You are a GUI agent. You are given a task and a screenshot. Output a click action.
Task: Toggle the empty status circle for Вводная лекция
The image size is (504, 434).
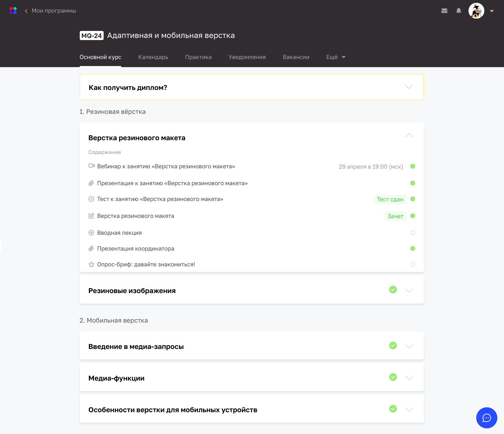(x=413, y=233)
